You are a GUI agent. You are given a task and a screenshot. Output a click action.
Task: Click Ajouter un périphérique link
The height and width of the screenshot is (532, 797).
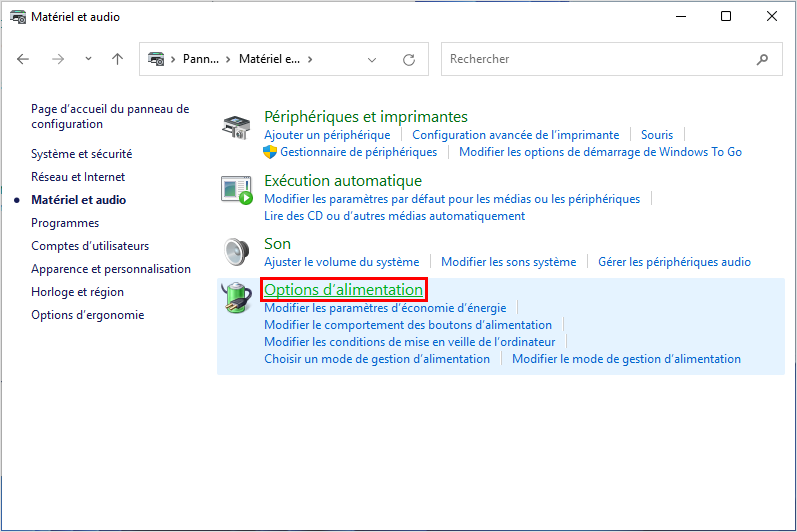[327, 135]
